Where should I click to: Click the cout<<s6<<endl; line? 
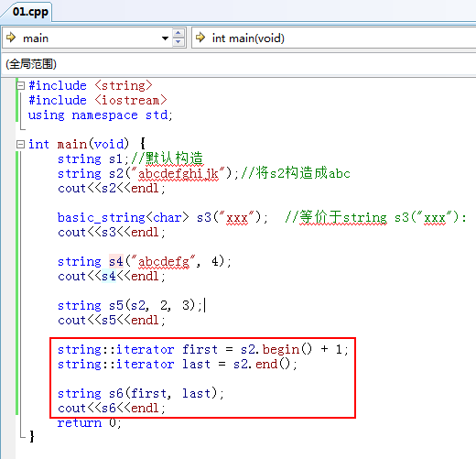click(x=112, y=409)
